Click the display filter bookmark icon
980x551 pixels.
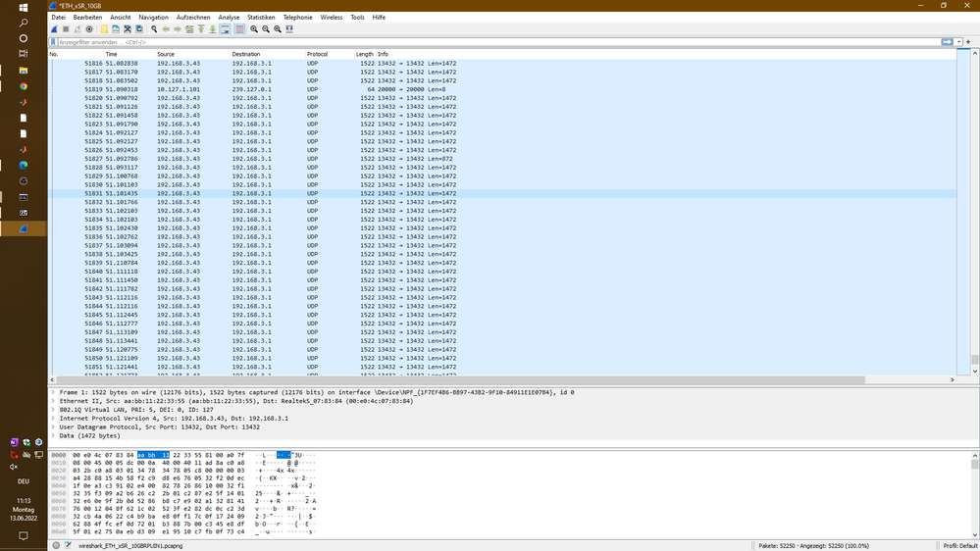click(x=54, y=42)
